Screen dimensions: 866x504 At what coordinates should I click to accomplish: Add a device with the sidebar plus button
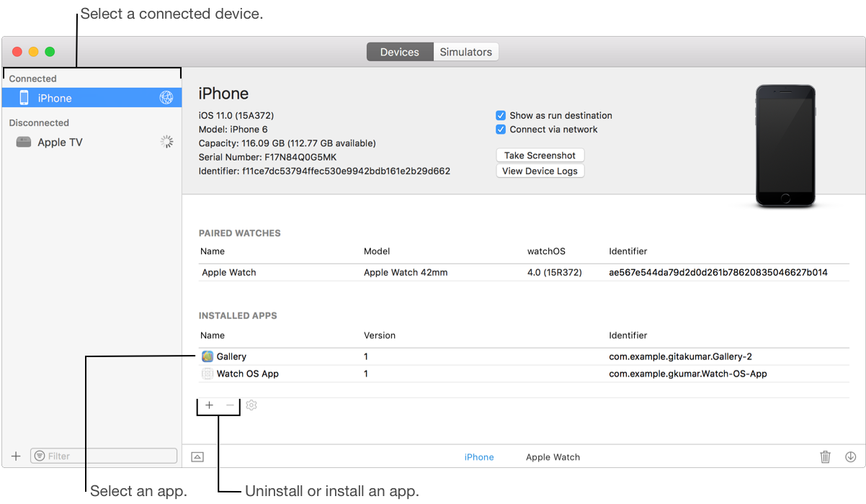[16, 456]
